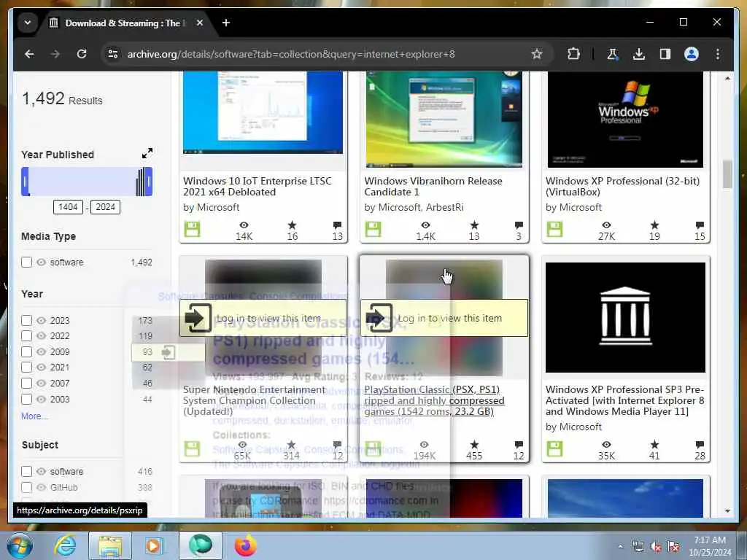Show only 2009 with eye icon
The image size is (747, 560).
pyautogui.click(x=42, y=352)
